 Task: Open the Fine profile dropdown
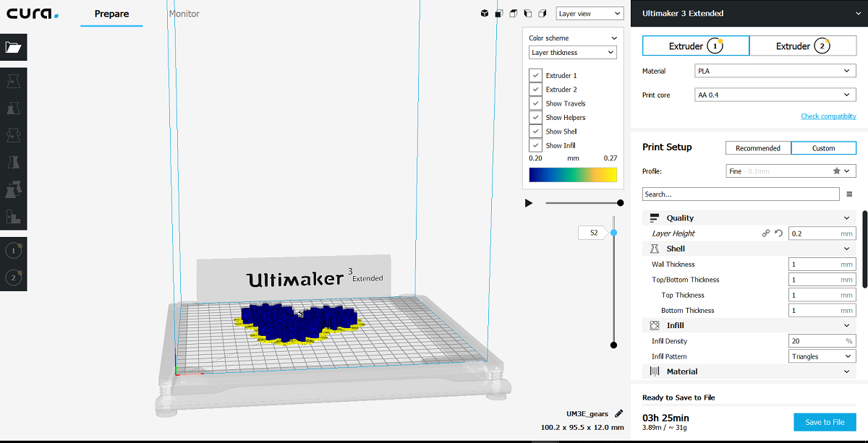[791, 171]
